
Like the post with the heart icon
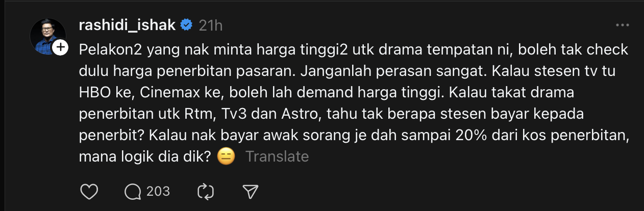pyautogui.click(x=90, y=192)
